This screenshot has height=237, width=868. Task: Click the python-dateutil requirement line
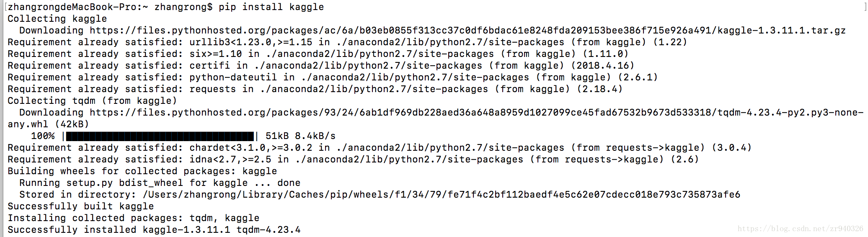pos(333,77)
